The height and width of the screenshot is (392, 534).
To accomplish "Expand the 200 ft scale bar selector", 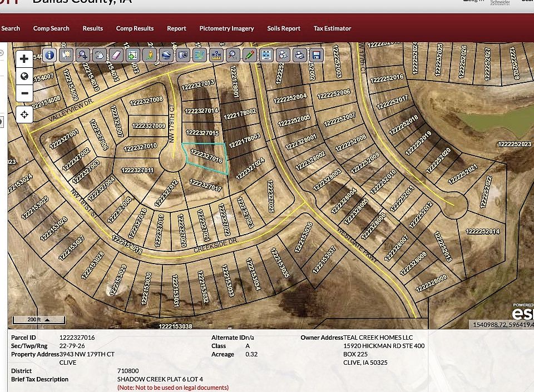I will point(47,320).
